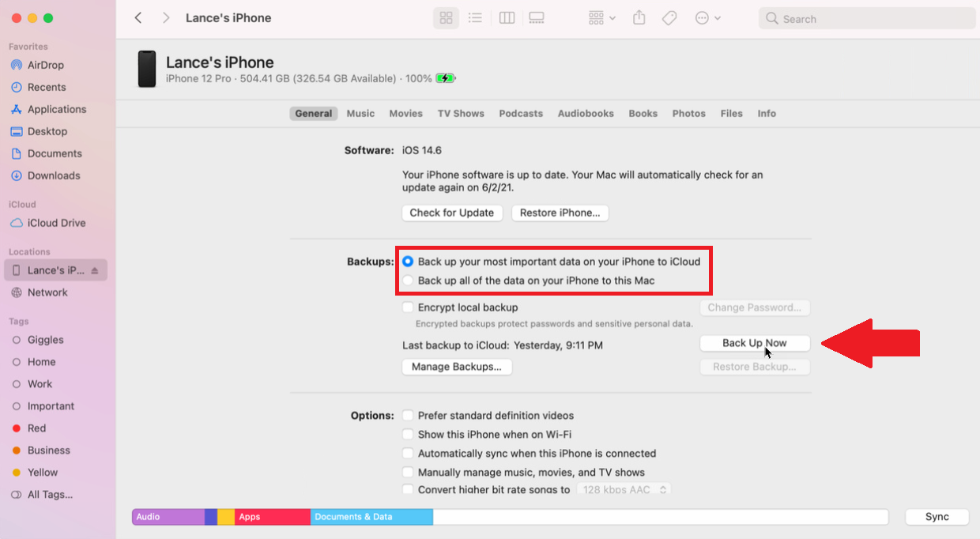Image resolution: width=980 pixels, height=539 pixels.
Task: Enable Show this iPhone when on Wi-Fi
Action: (408, 434)
